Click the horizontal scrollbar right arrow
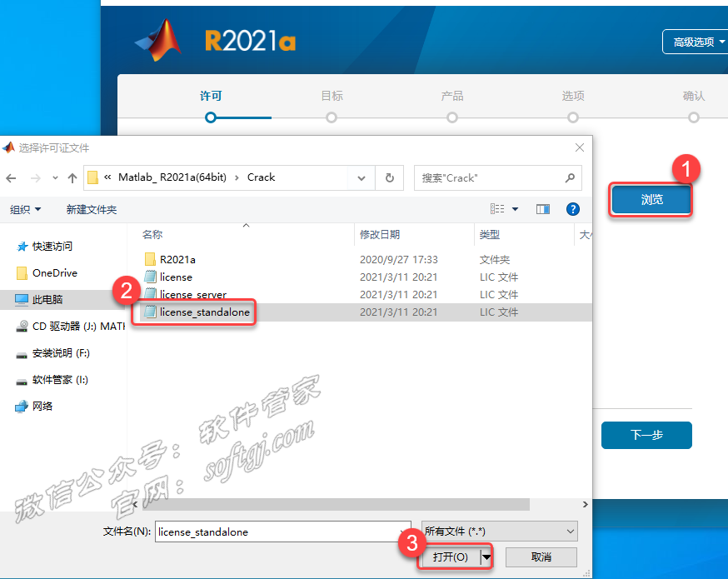The image size is (728, 579). tap(585, 504)
